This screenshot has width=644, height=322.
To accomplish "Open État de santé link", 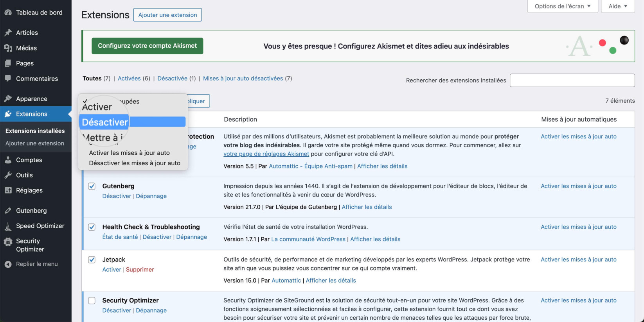I will coord(120,237).
